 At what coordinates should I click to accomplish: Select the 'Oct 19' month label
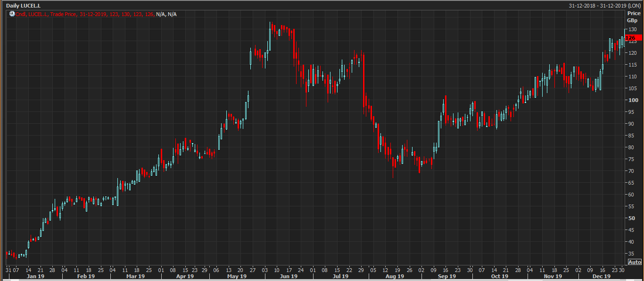coord(499,276)
